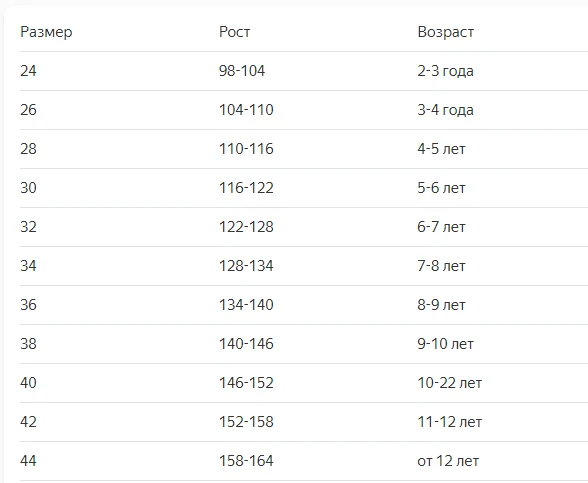Click the 152-158 height value

[x=246, y=422]
